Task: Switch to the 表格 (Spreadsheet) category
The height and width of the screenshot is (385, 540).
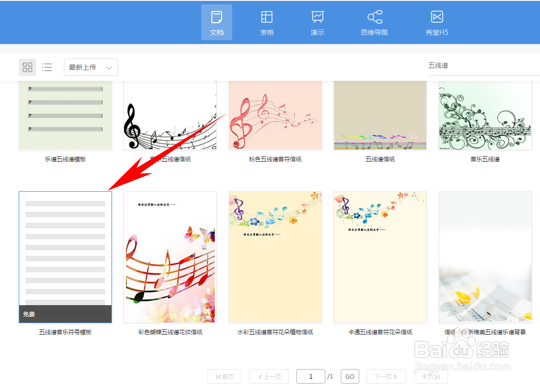Action: point(267,22)
